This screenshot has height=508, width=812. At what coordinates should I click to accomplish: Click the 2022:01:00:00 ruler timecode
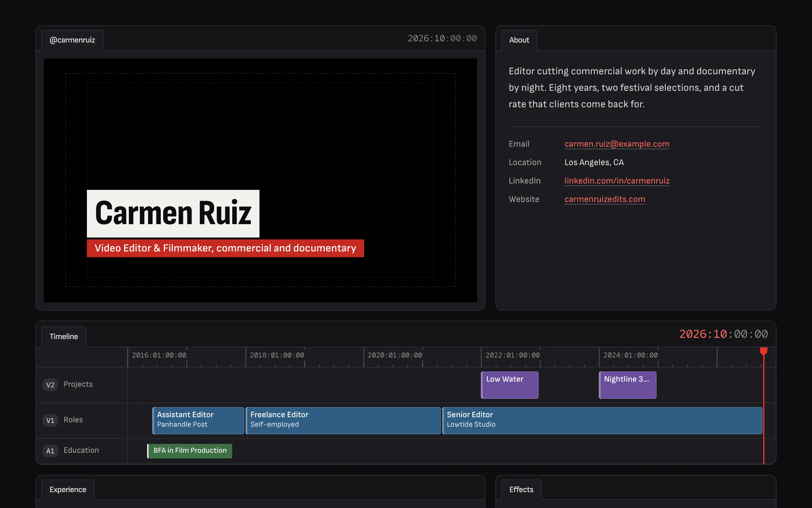pos(513,356)
